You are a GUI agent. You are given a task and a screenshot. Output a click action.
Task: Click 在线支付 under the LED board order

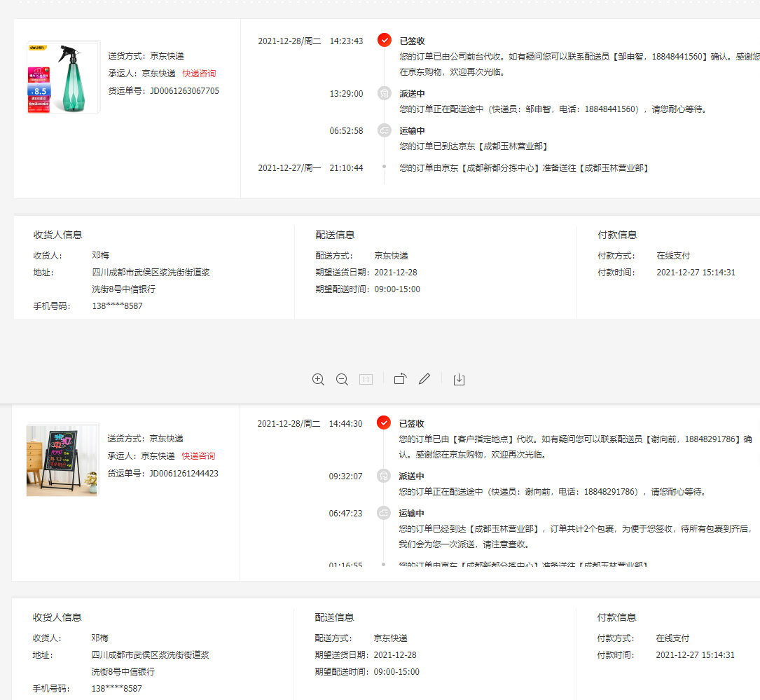tap(672, 638)
